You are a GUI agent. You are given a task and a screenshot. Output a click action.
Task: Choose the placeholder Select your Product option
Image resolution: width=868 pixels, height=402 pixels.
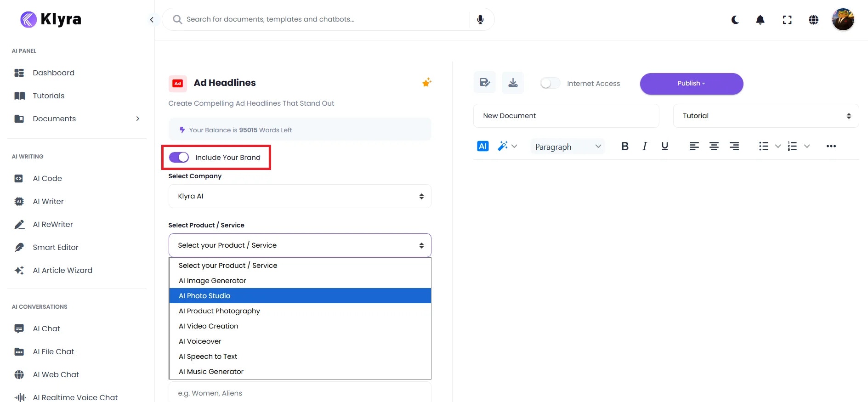pyautogui.click(x=300, y=266)
